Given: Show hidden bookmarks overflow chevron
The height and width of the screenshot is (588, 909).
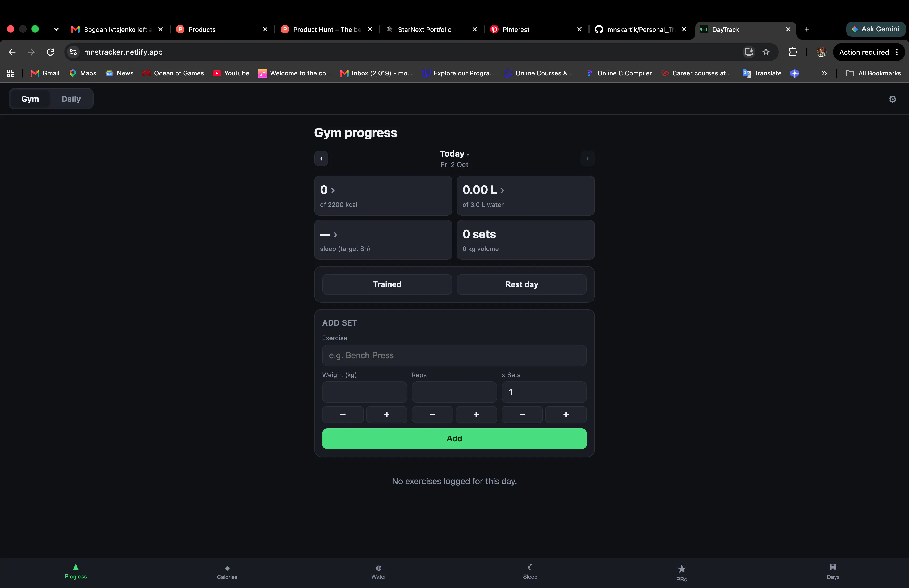Looking at the screenshot, I should click(x=824, y=73).
